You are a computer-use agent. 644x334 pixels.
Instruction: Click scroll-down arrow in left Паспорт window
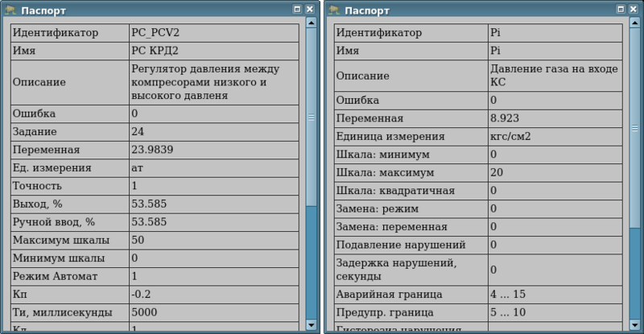(x=312, y=325)
